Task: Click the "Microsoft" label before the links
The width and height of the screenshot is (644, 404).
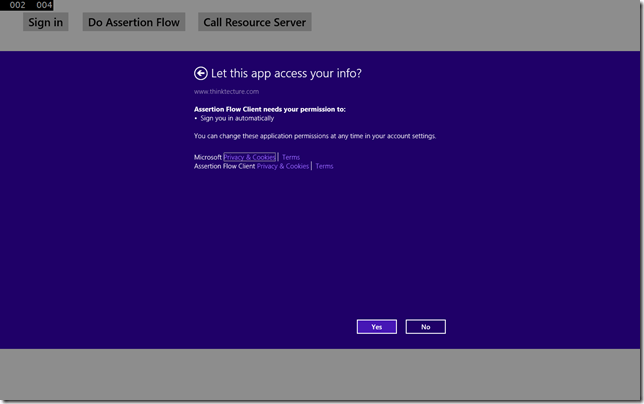Action: click(x=208, y=157)
